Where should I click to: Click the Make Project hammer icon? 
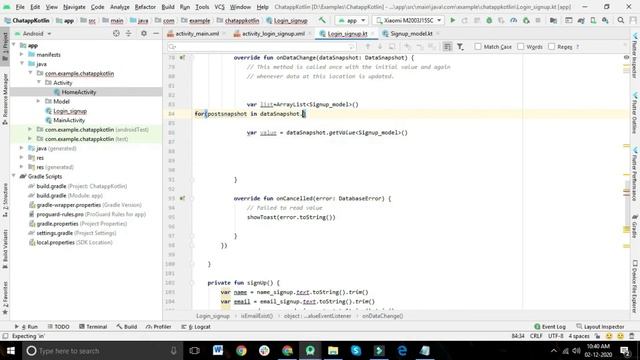coord(322,20)
